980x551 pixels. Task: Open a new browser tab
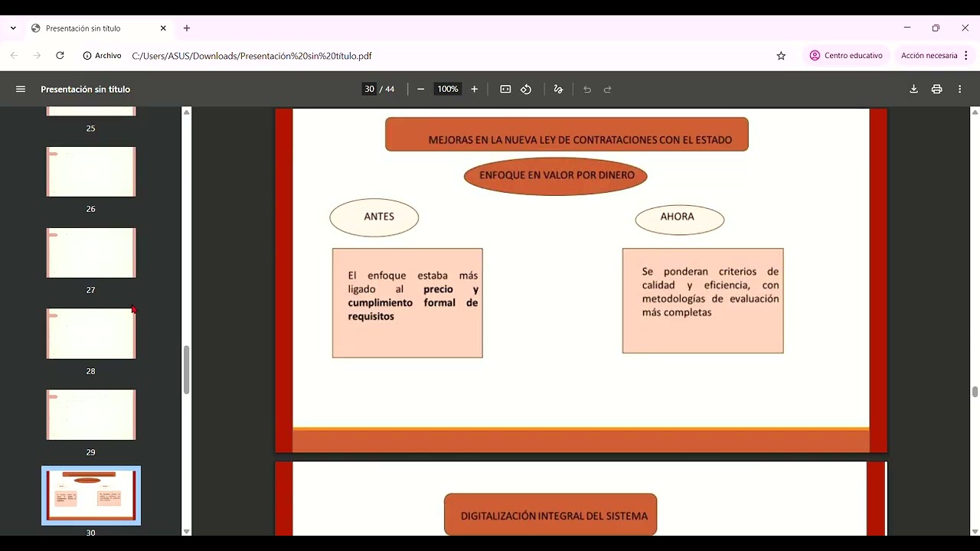click(x=186, y=28)
